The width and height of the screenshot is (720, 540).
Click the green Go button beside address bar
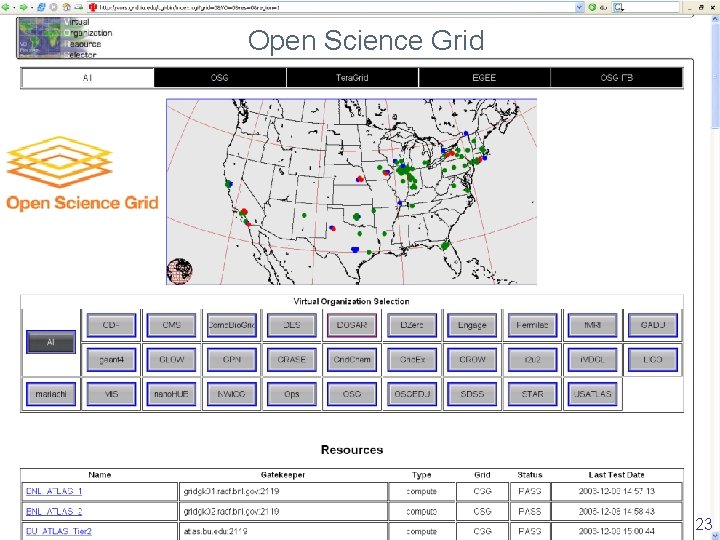pyautogui.click(x=592, y=7)
